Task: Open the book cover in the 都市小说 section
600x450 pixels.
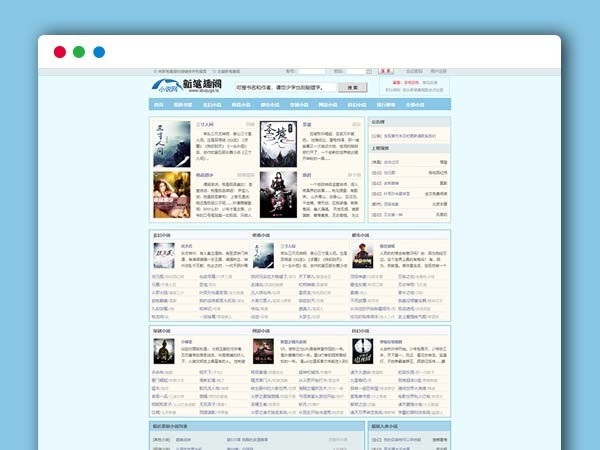Action: 363,256
